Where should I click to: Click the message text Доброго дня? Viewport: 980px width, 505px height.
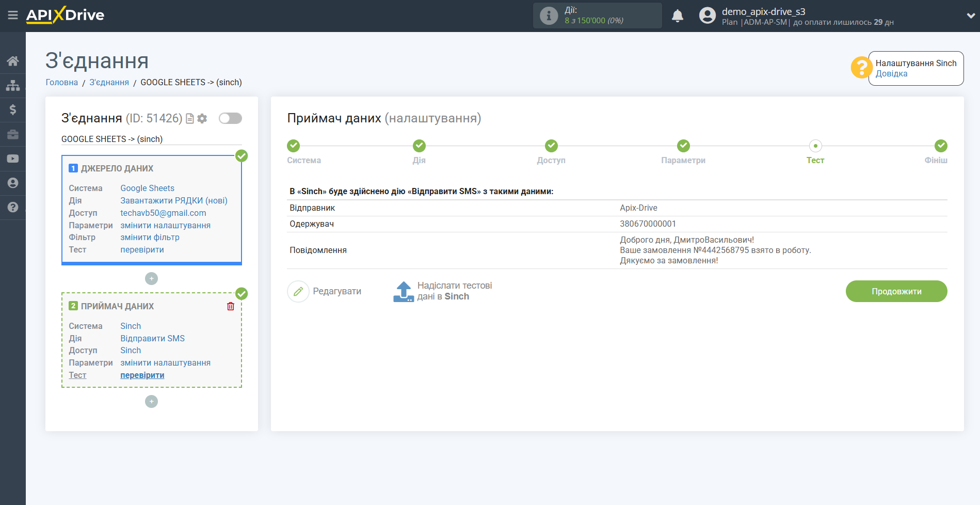click(687, 240)
